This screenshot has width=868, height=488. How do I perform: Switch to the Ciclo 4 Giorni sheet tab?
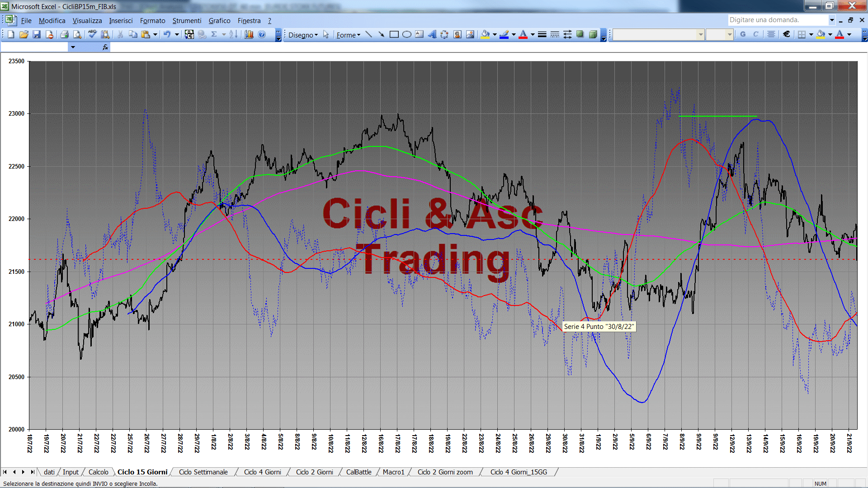[262, 472]
